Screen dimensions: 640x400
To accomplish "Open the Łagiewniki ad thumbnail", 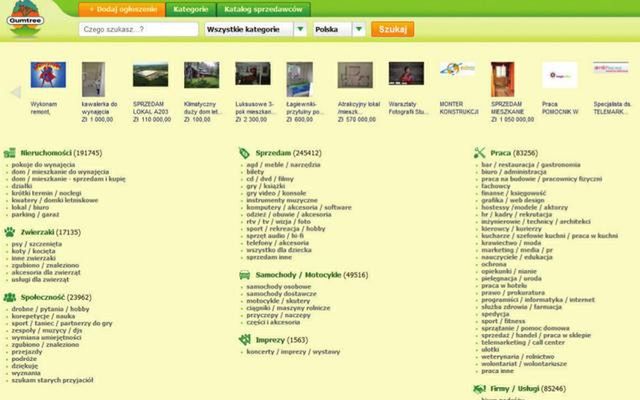I will coord(300,79).
